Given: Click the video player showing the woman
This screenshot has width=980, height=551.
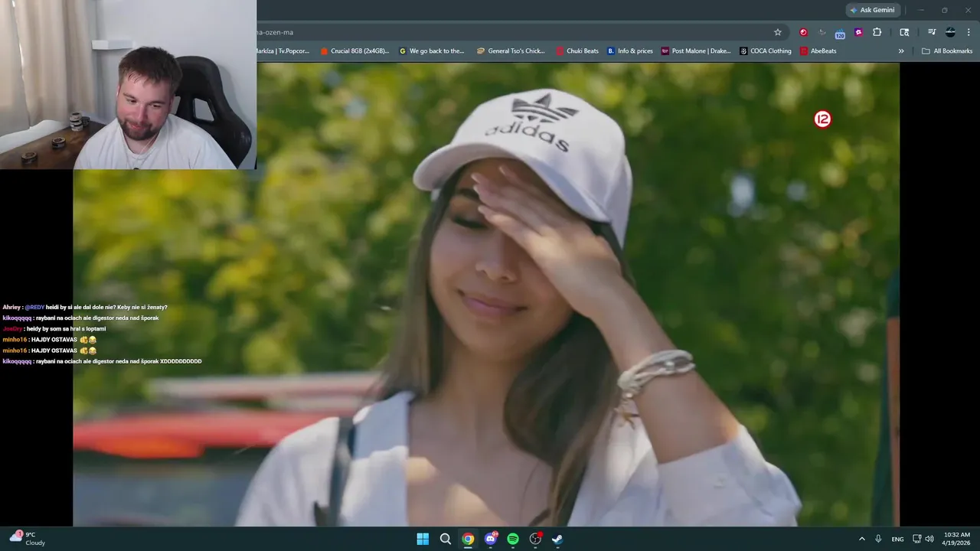Looking at the screenshot, I should pos(486,295).
